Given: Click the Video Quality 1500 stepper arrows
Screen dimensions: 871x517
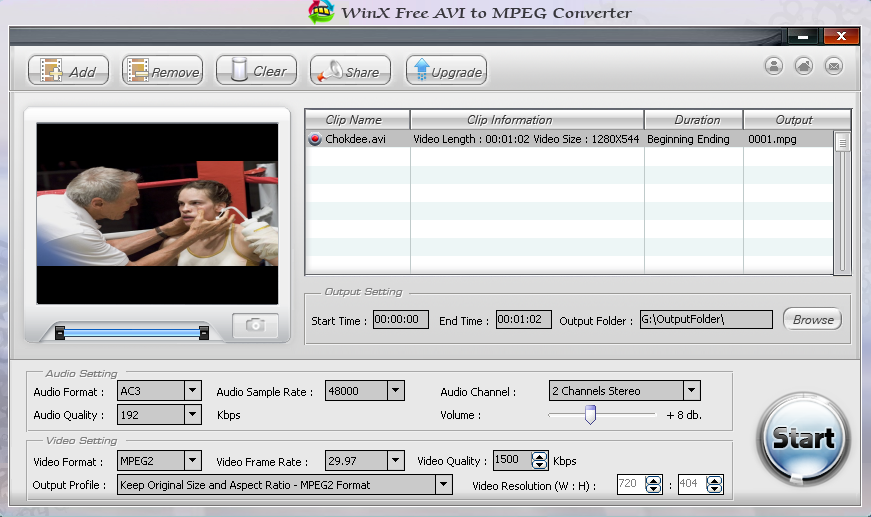Looking at the screenshot, I should click(x=539, y=460).
